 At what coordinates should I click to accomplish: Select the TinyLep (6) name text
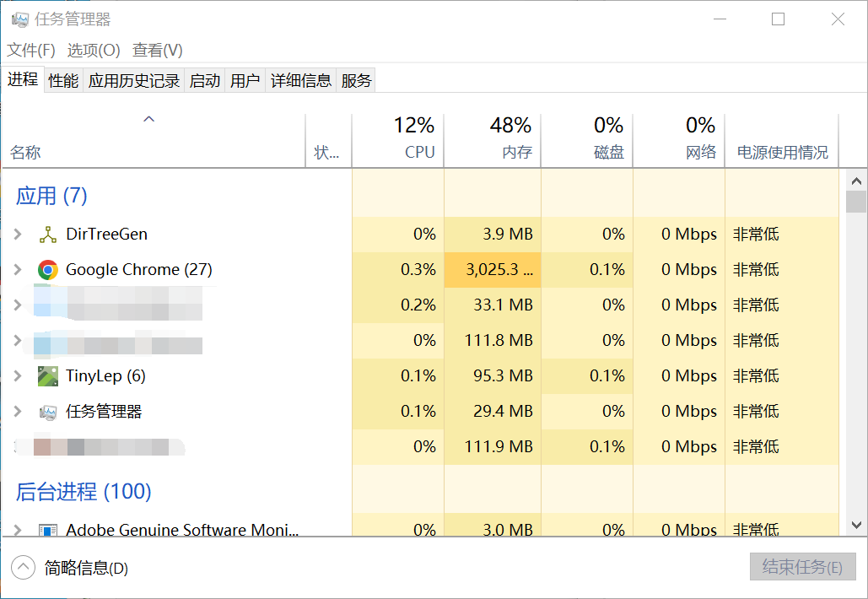[105, 376]
